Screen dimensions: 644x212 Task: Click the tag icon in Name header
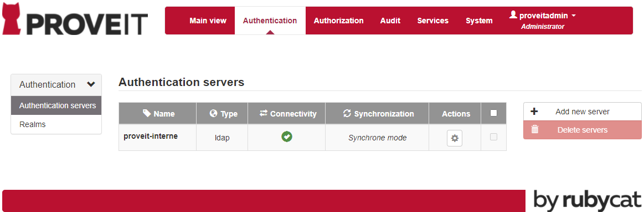(147, 113)
